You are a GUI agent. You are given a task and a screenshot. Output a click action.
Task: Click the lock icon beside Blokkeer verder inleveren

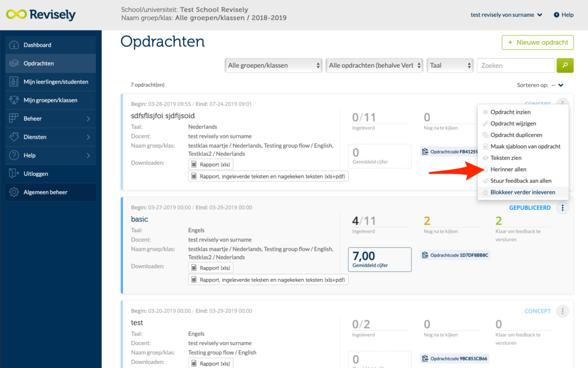[485, 192]
